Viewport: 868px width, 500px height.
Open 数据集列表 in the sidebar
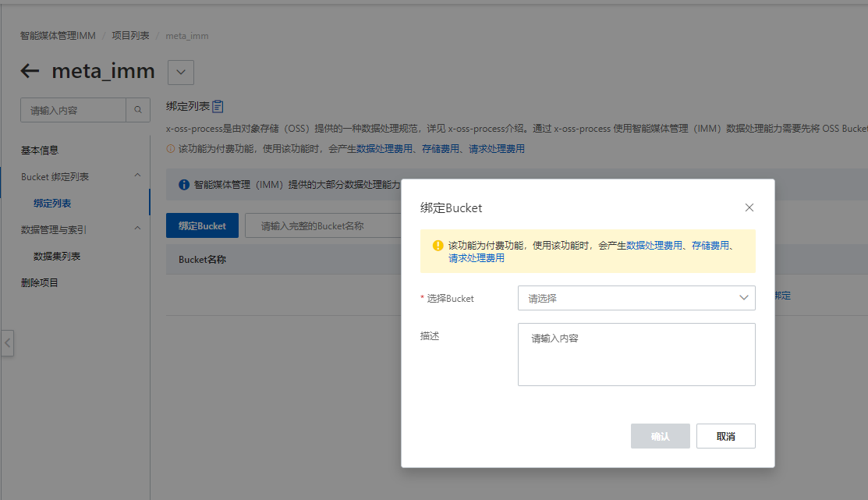point(56,256)
